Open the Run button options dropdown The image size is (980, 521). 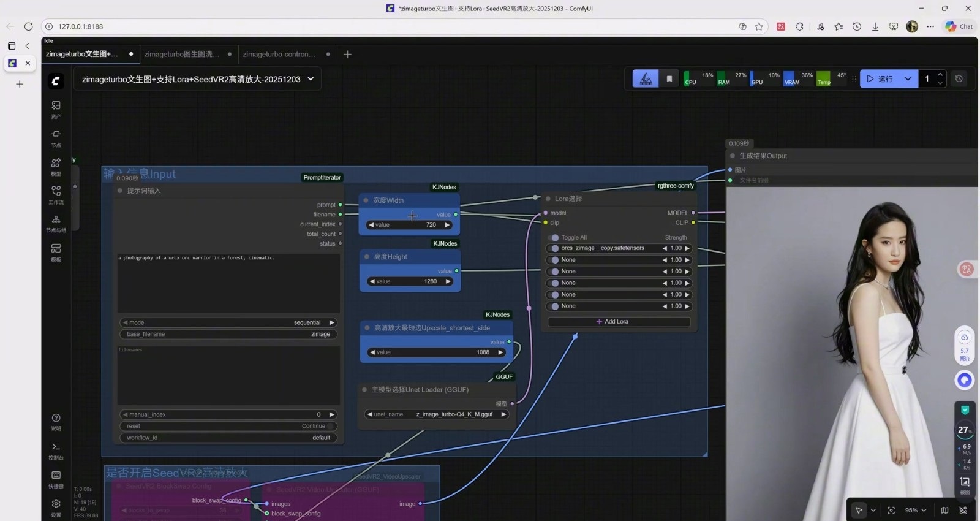pyautogui.click(x=908, y=78)
